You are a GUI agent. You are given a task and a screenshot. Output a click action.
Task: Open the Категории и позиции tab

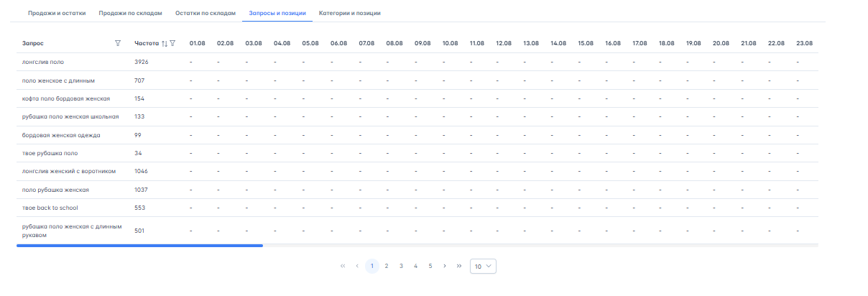coord(350,13)
